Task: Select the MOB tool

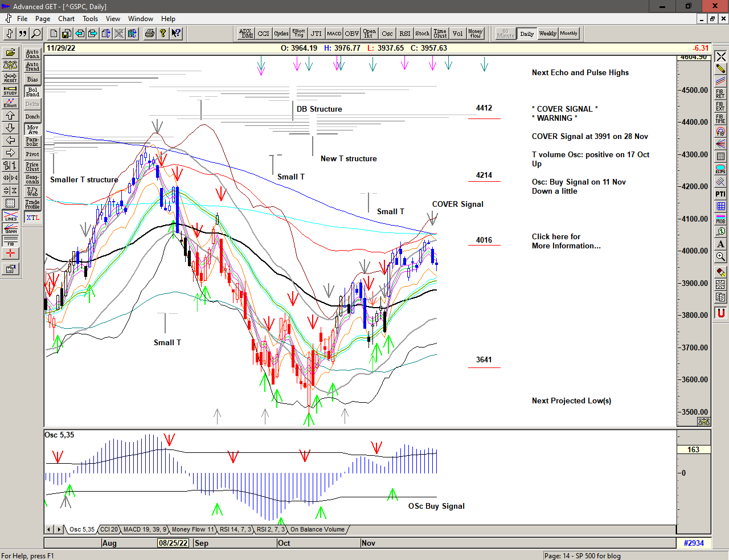Action: pyautogui.click(x=720, y=219)
